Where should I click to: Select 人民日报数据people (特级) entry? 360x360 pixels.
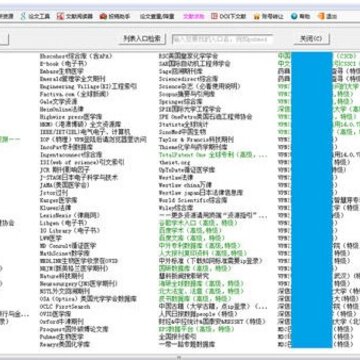coord(198,314)
